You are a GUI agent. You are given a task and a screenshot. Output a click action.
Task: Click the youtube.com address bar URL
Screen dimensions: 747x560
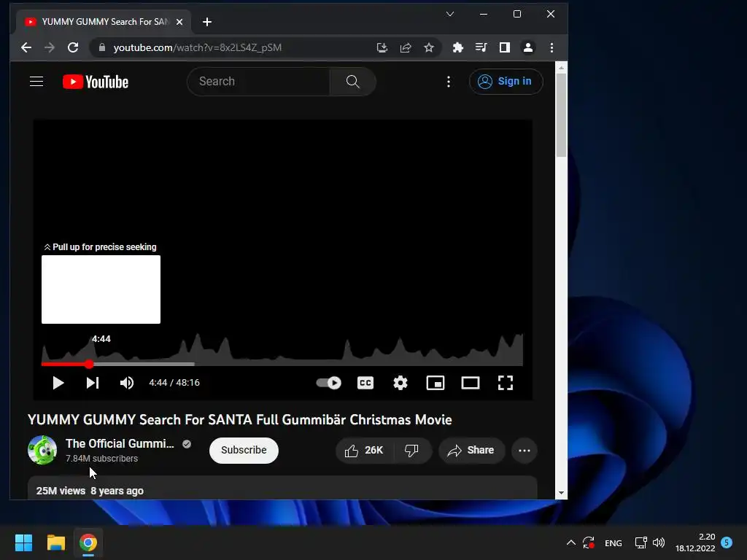click(x=197, y=47)
